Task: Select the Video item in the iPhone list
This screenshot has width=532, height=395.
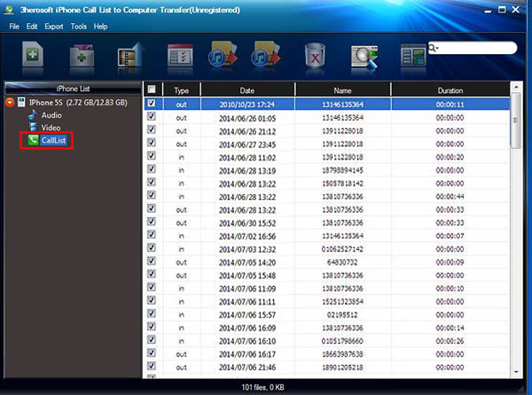Action: tap(51, 128)
